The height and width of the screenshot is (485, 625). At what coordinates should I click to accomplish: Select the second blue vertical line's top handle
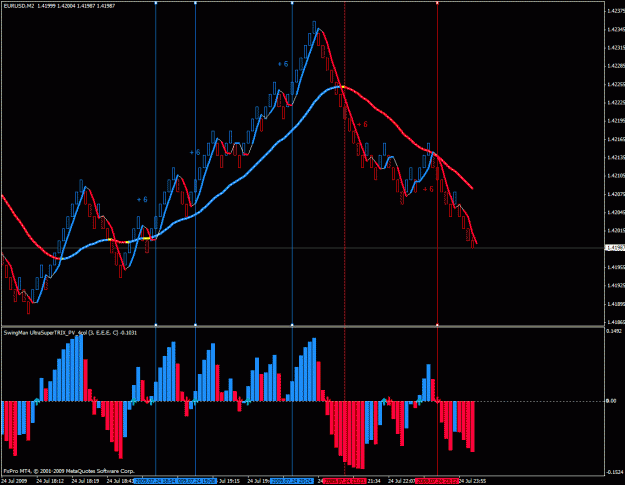click(x=195, y=3)
